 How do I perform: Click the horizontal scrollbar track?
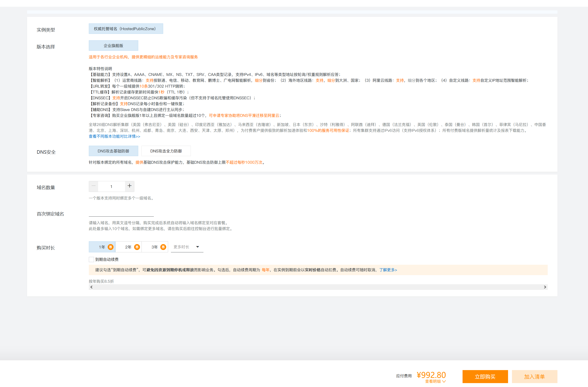[x=318, y=287]
